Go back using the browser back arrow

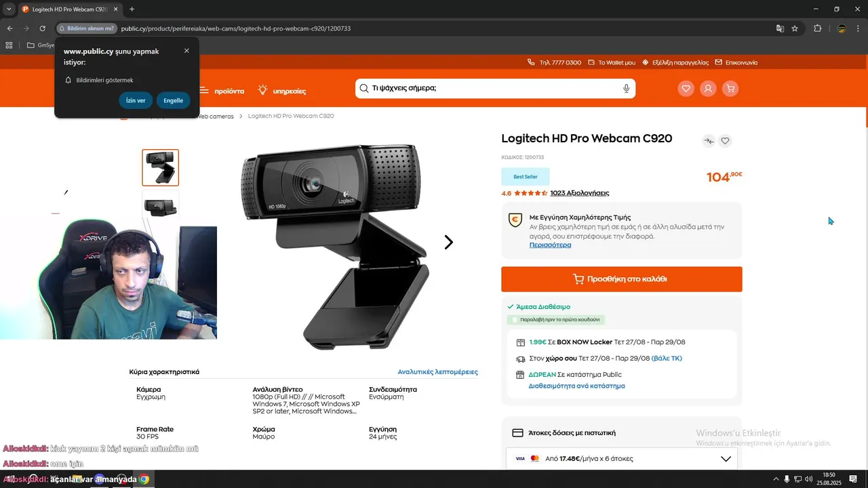(9, 28)
